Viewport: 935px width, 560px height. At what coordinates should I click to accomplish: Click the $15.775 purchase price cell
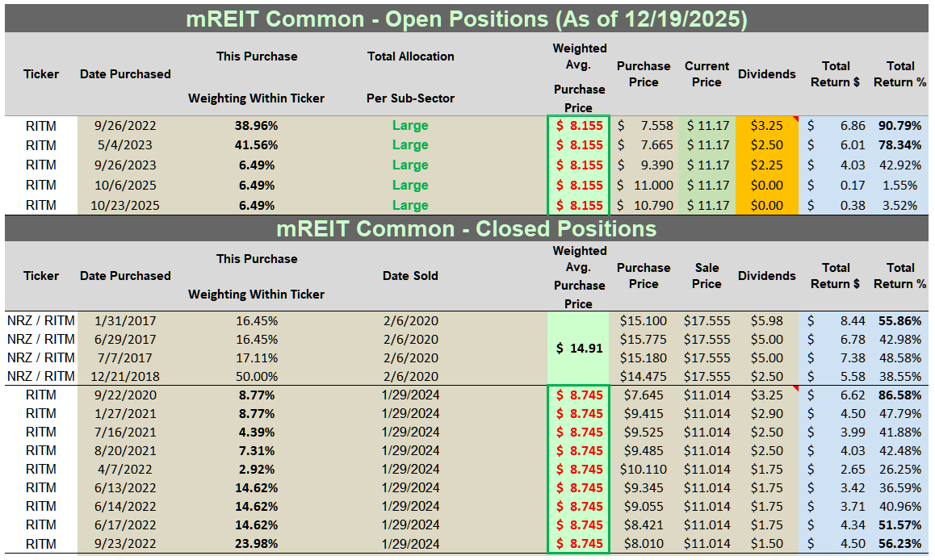(644, 339)
